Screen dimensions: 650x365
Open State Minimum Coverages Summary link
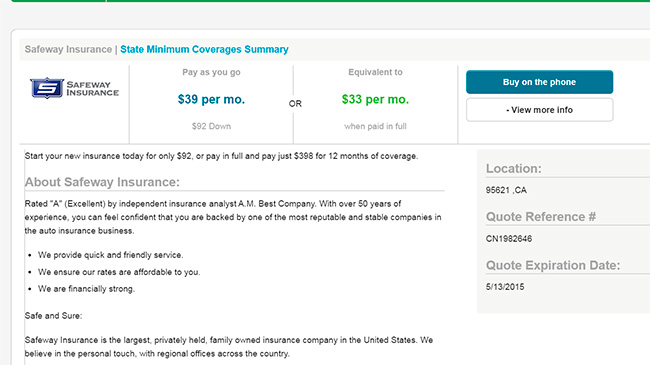point(204,49)
